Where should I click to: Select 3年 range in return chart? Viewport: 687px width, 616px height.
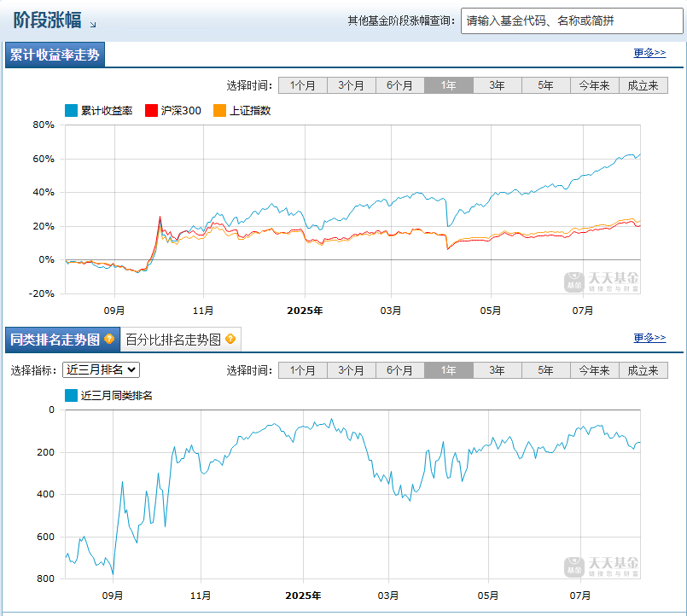click(x=498, y=85)
